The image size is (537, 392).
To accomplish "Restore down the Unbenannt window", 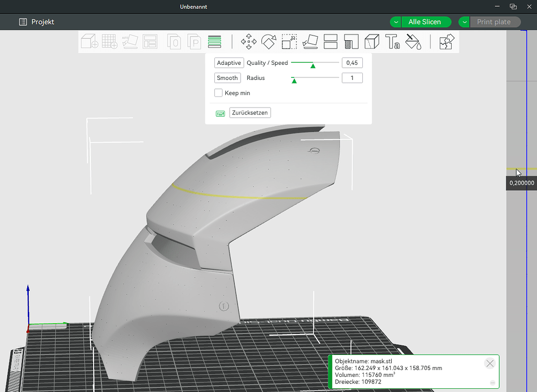I will click(513, 6).
